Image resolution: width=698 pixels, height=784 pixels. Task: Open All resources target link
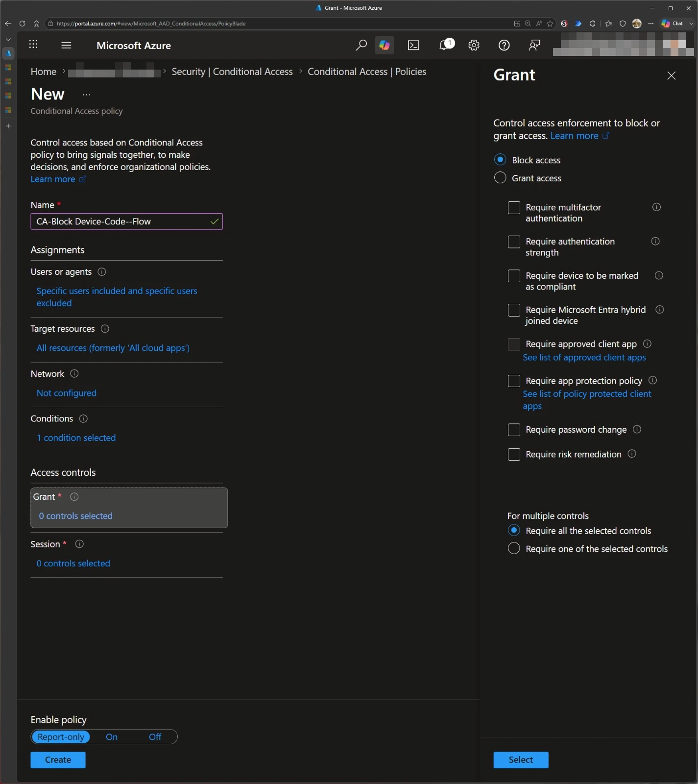point(113,348)
